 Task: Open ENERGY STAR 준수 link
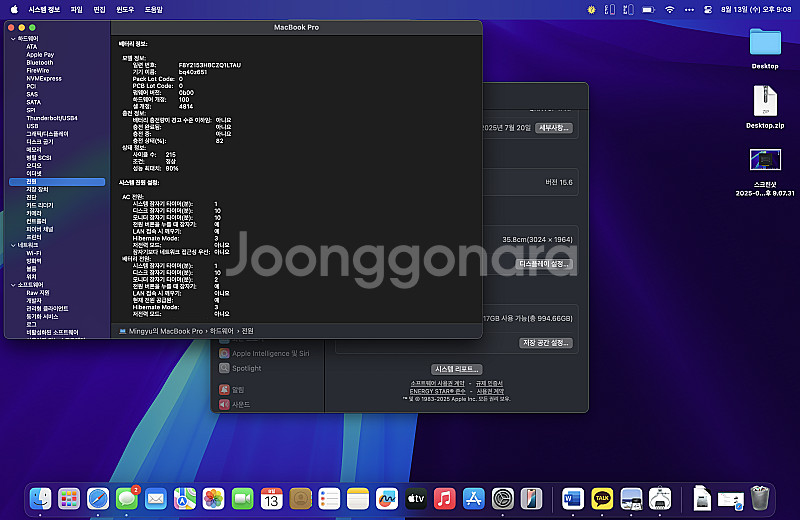(x=438, y=391)
